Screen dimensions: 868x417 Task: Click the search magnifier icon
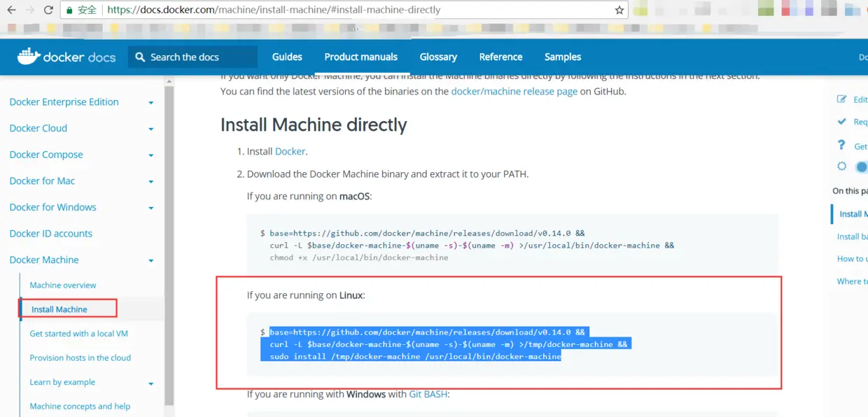[140, 57]
